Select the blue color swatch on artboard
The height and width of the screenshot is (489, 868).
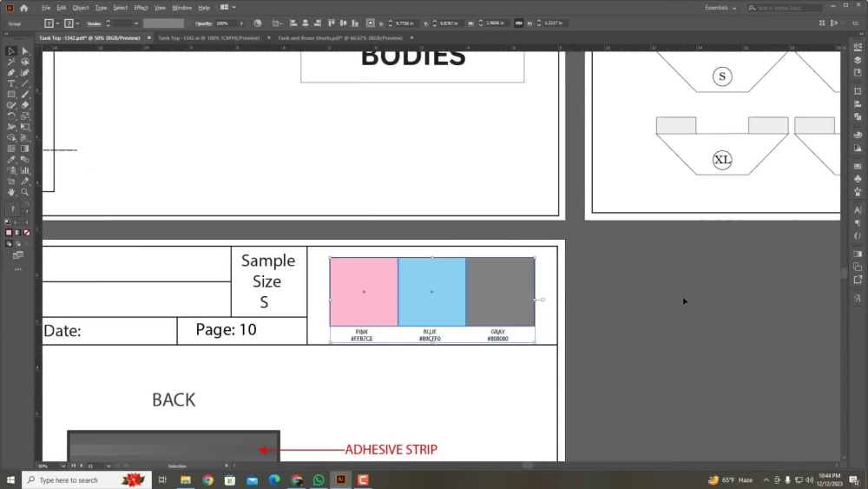pyautogui.click(x=431, y=292)
